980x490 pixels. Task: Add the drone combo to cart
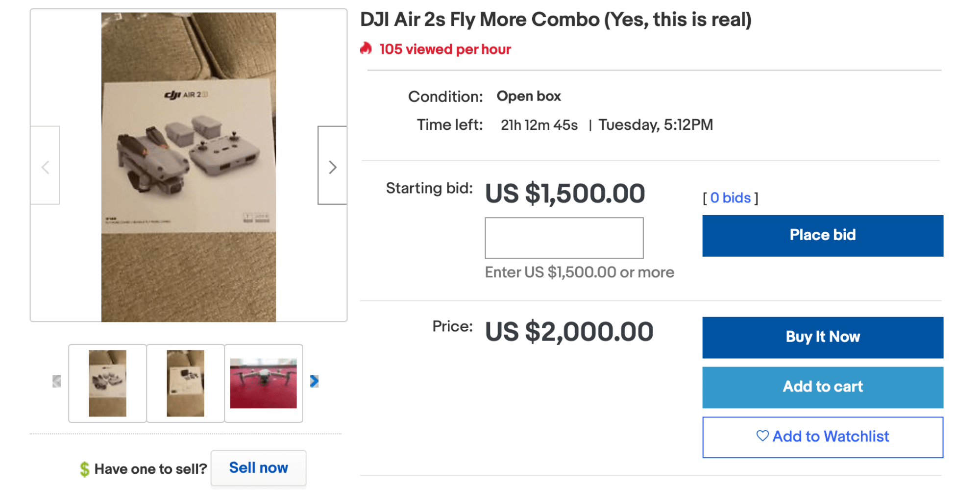click(822, 387)
